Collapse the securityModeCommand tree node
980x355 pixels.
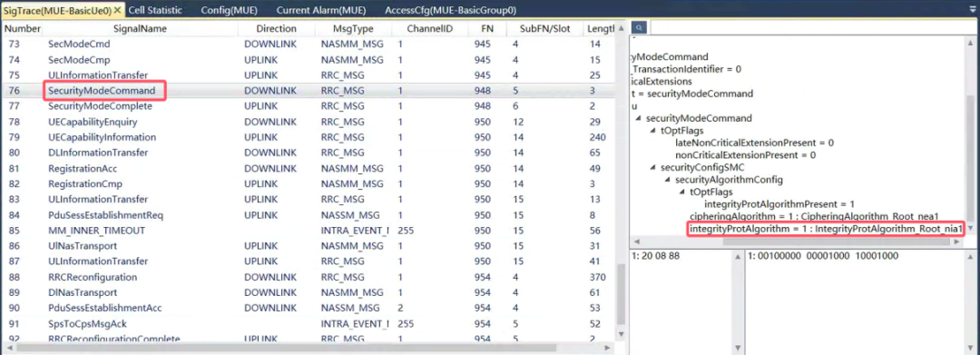tap(638, 118)
